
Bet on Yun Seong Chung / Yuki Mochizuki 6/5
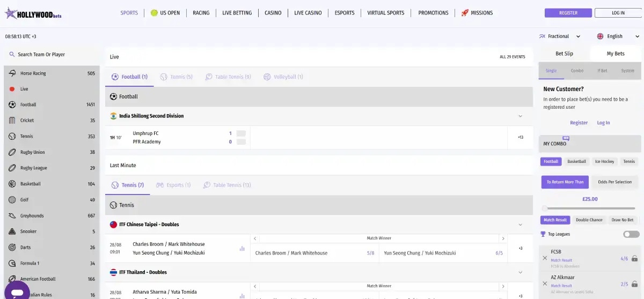point(443,253)
